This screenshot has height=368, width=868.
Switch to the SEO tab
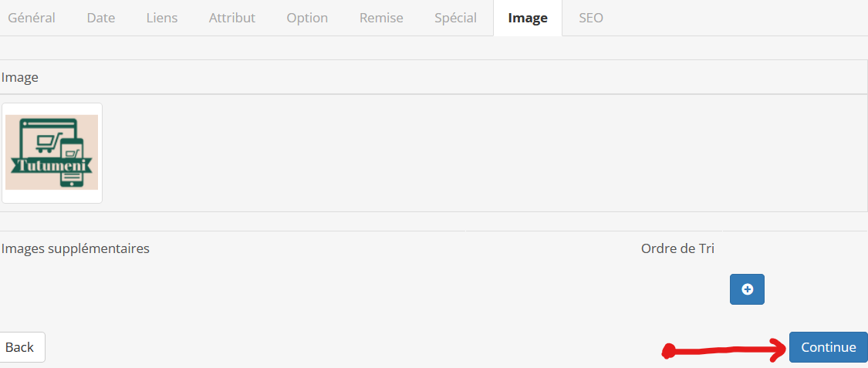pyautogui.click(x=591, y=18)
